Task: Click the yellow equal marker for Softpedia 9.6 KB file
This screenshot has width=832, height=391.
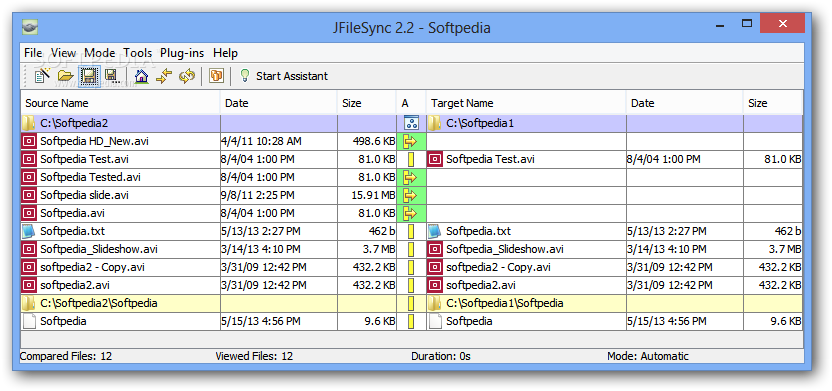Action: click(411, 322)
